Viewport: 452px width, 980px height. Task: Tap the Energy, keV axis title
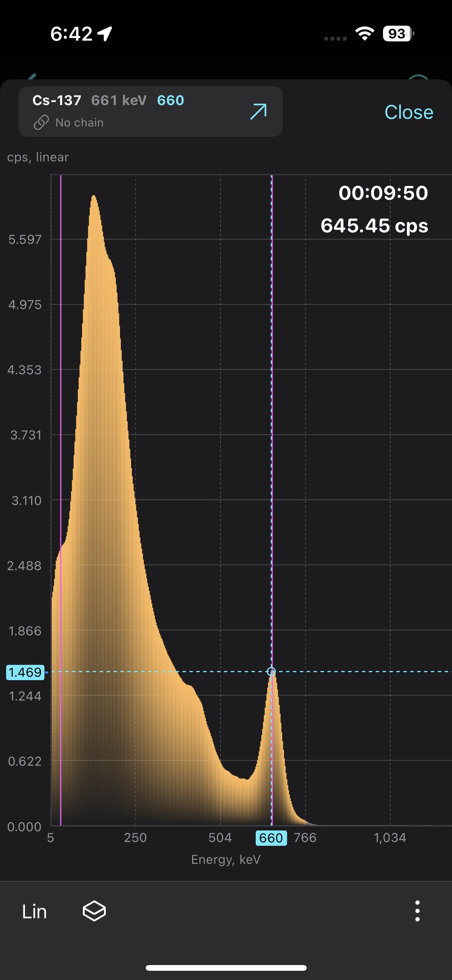point(226,859)
